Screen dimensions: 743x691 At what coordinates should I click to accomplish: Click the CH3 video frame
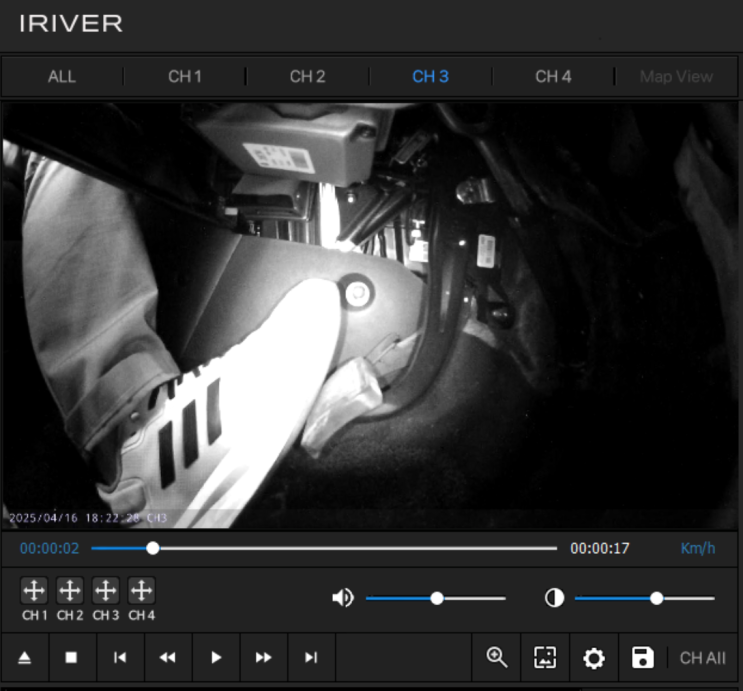370,316
